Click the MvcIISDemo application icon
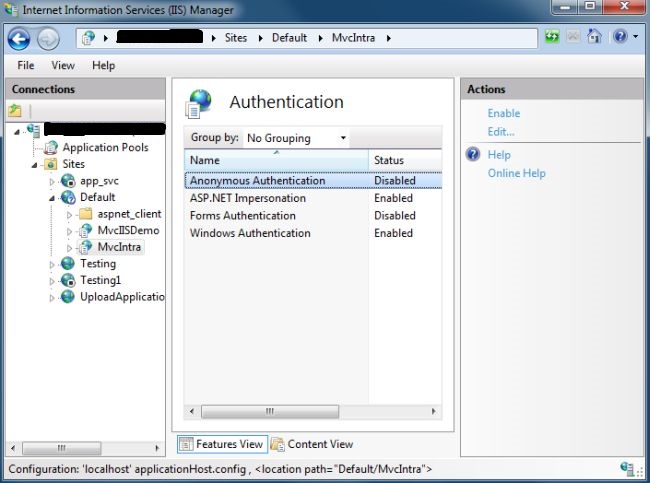This screenshot has width=650, height=483. [85, 231]
